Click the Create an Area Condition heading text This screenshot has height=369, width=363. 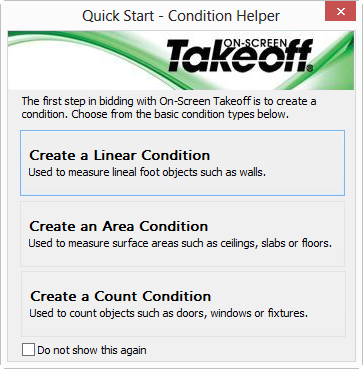119,226
